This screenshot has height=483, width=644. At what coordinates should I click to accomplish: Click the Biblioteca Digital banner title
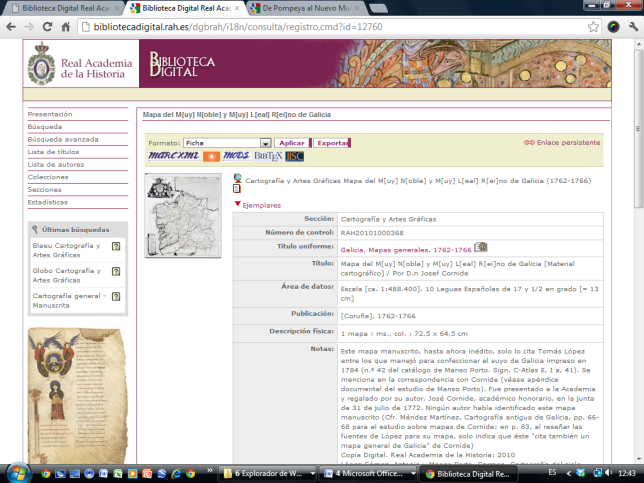[x=182, y=64]
